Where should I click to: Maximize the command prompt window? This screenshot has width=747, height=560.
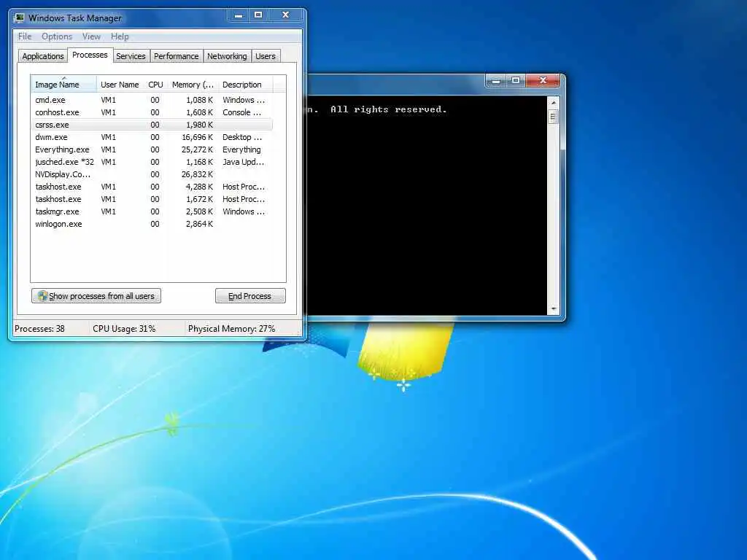516,80
